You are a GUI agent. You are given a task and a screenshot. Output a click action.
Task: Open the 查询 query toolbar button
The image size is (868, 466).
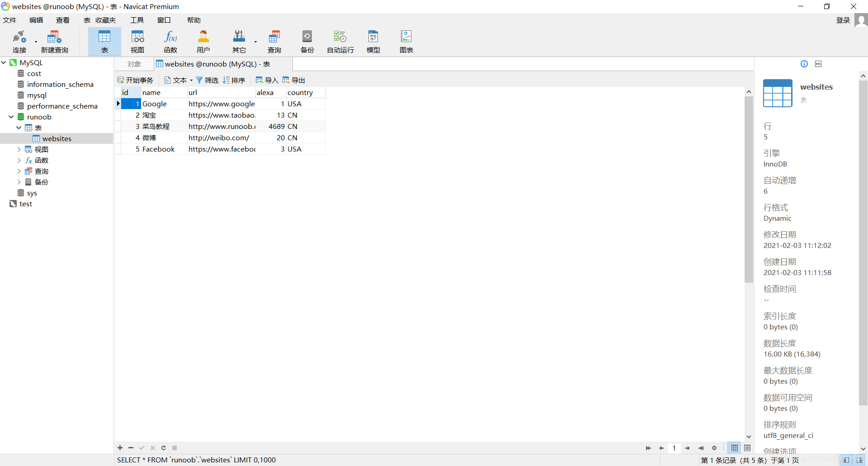pos(274,42)
